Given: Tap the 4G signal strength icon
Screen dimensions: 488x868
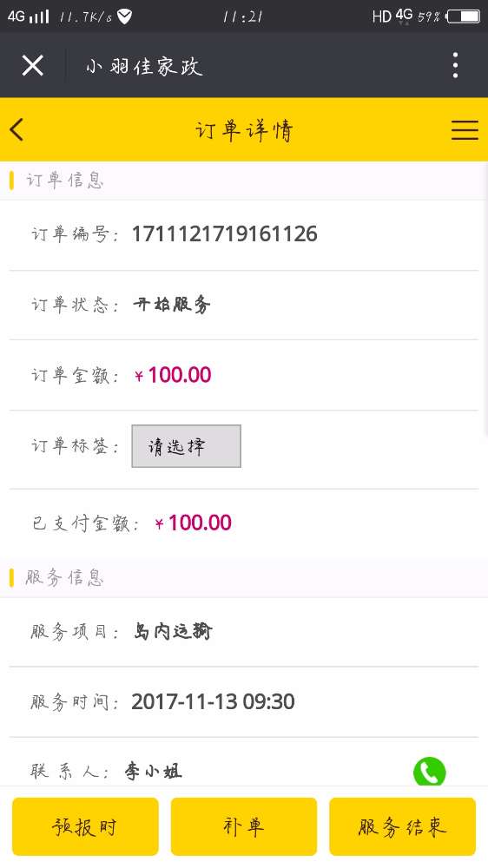Looking at the screenshot, I should (x=28, y=16).
